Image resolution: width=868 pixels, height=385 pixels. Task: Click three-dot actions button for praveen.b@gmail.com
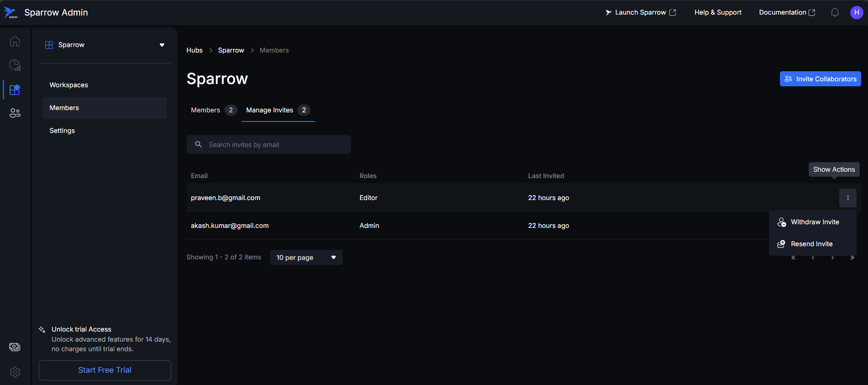click(847, 198)
